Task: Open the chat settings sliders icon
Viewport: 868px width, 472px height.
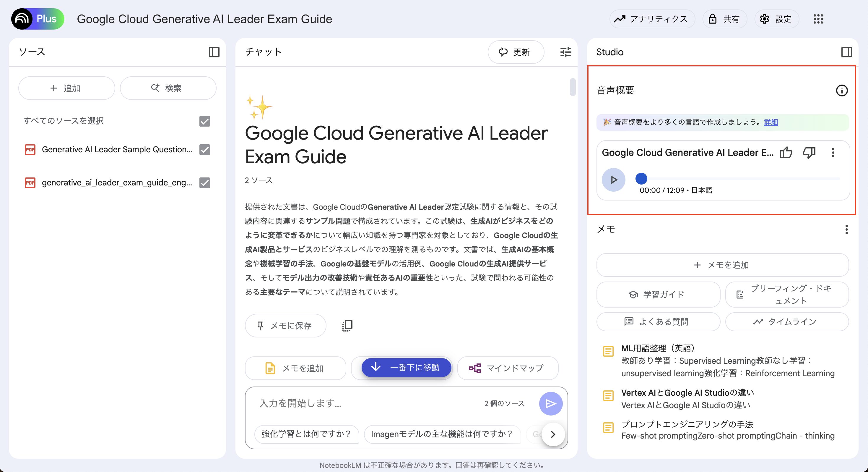Action: [x=566, y=52]
